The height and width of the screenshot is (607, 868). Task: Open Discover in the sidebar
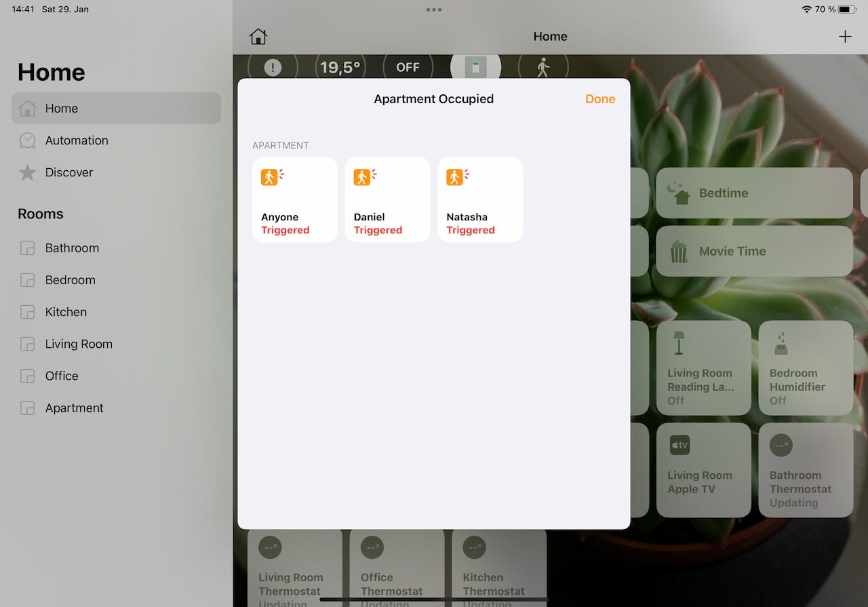pyautogui.click(x=116, y=172)
